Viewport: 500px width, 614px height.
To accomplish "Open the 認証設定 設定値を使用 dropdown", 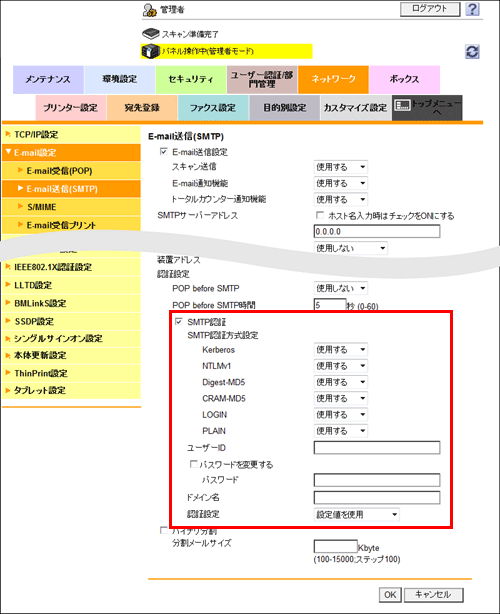I will click(x=357, y=515).
